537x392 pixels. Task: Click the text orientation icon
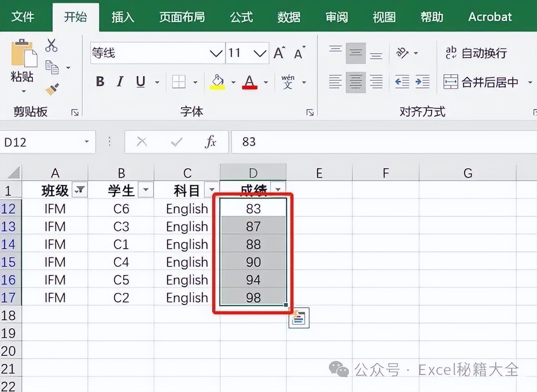(x=403, y=53)
